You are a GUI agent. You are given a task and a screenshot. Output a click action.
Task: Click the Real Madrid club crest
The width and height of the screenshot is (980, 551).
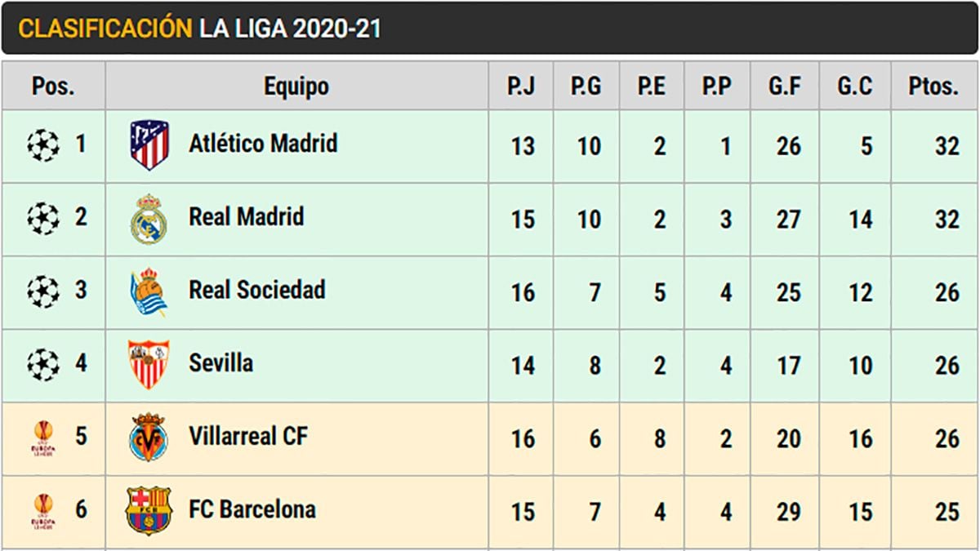[x=149, y=219]
